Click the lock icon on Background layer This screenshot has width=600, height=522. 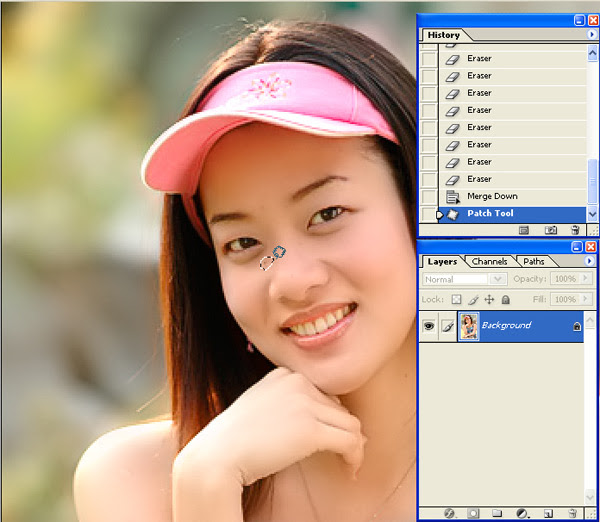[x=577, y=326]
